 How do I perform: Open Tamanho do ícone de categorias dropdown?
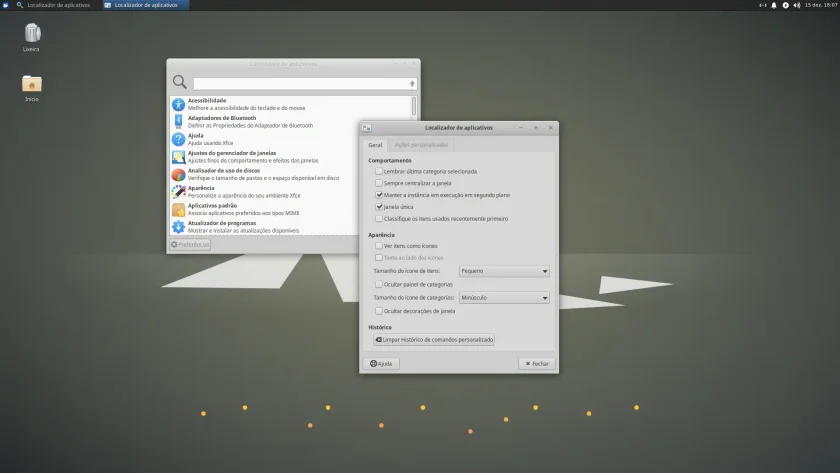[504, 297]
